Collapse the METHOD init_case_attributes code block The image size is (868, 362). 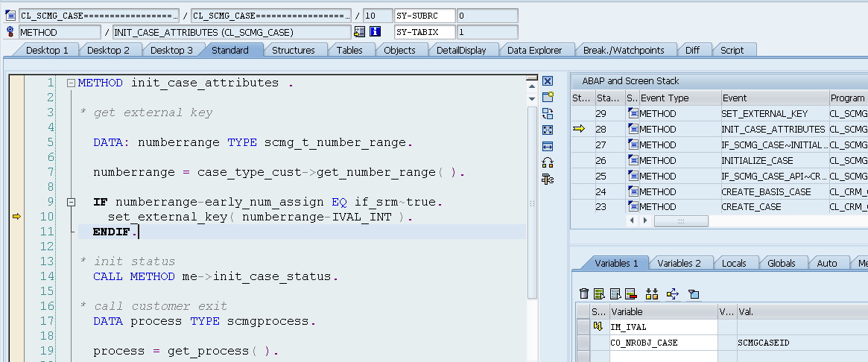71,83
